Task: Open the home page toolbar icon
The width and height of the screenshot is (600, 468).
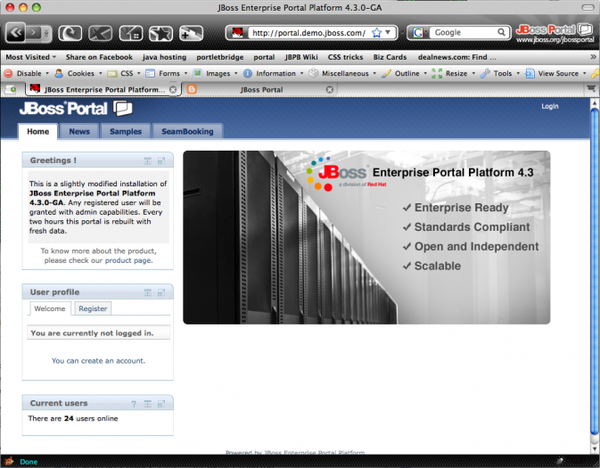Action: pyautogui.click(x=131, y=33)
